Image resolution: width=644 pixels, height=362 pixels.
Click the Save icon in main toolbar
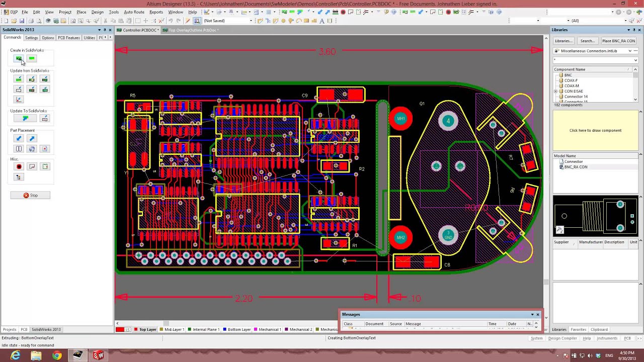pos(22,21)
